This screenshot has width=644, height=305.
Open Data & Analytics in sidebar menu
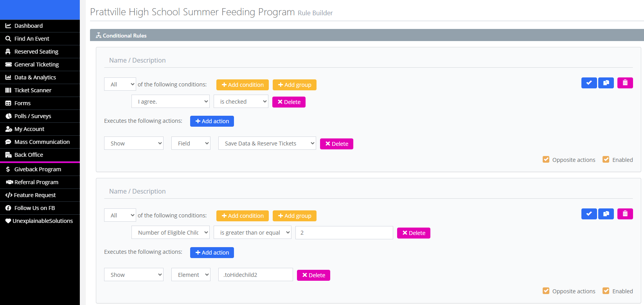[35, 77]
